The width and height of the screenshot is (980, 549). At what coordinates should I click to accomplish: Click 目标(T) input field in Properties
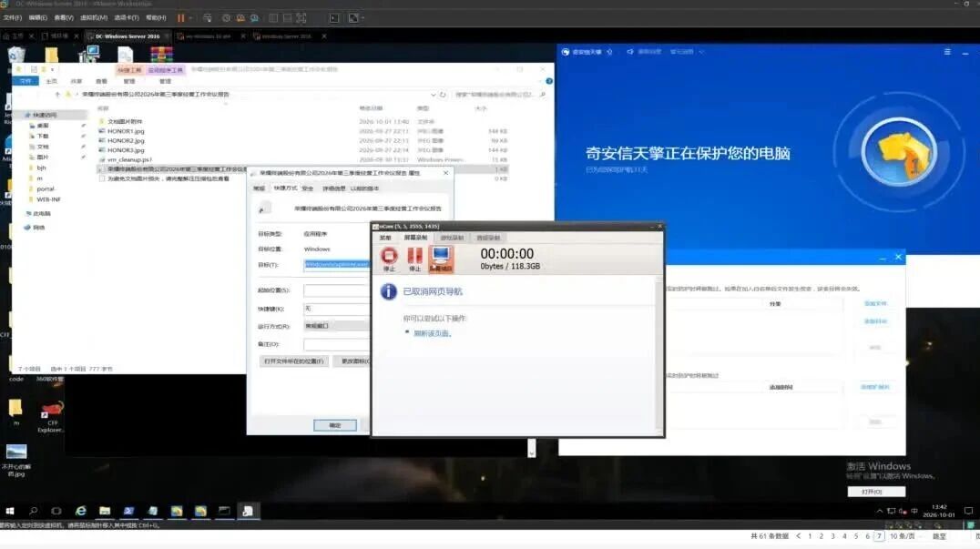click(x=336, y=265)
